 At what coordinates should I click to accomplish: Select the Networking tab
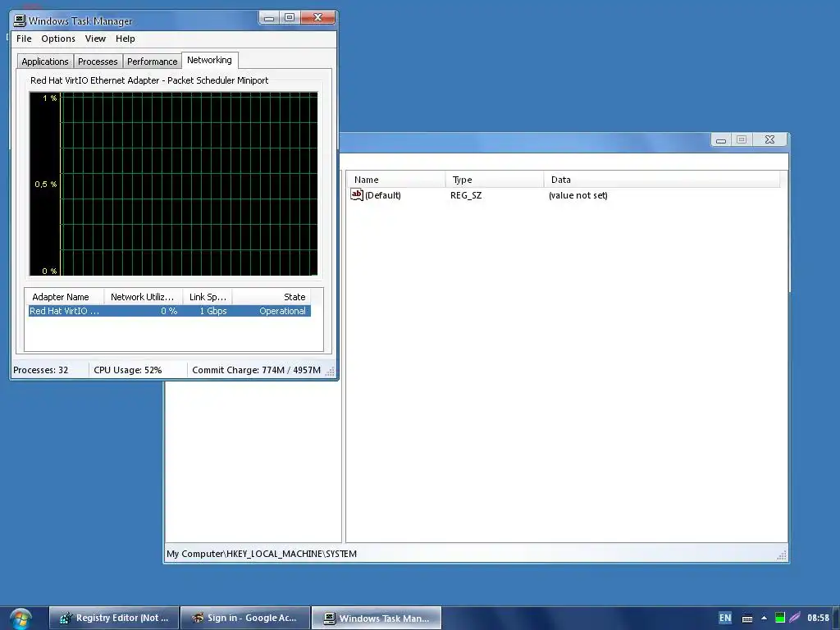point(209,60)
